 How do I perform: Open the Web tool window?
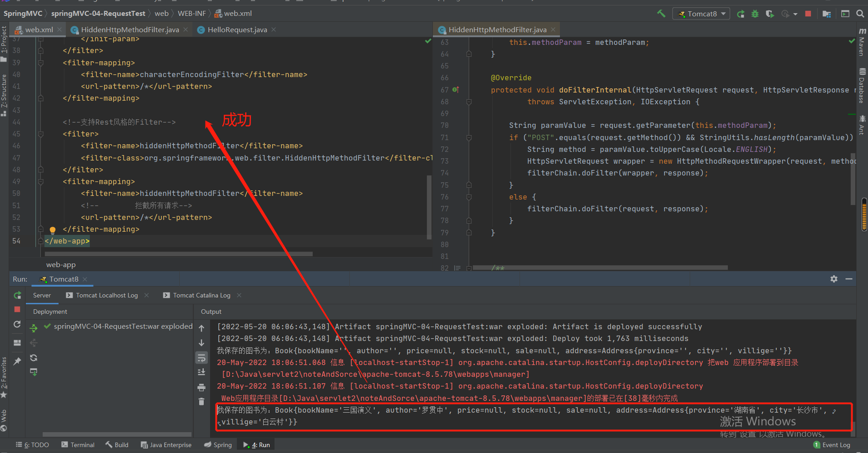[x=4, y=420]
